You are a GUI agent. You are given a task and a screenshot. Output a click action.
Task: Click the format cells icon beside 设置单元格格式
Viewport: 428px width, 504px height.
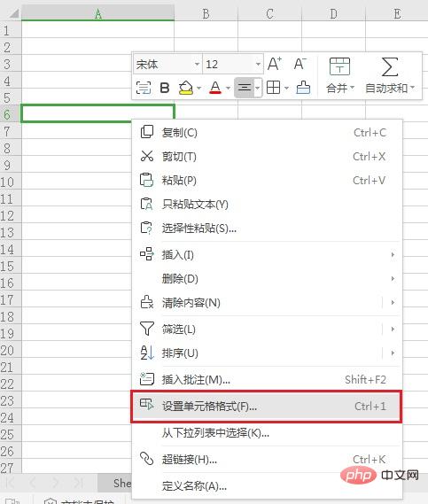click(x=147, y=404)
